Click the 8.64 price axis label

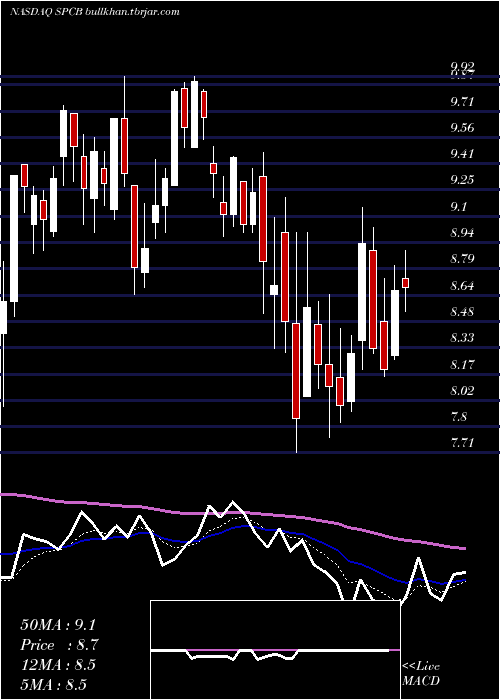(x=462, y=286)
